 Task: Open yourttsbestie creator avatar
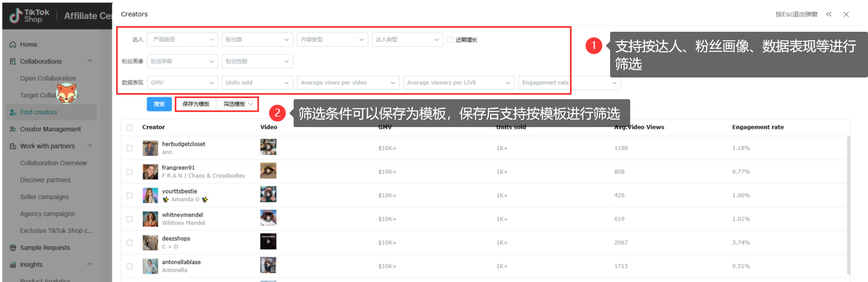point(150,195)
